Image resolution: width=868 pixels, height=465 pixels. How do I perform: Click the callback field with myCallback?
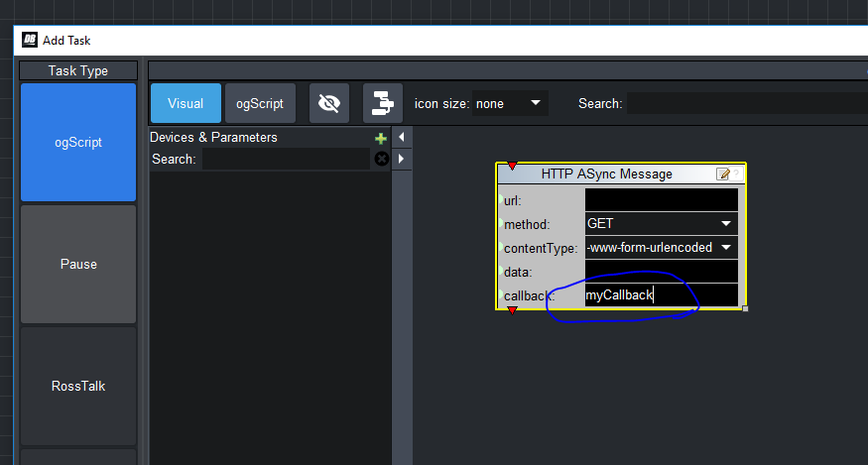coord(661,295)
